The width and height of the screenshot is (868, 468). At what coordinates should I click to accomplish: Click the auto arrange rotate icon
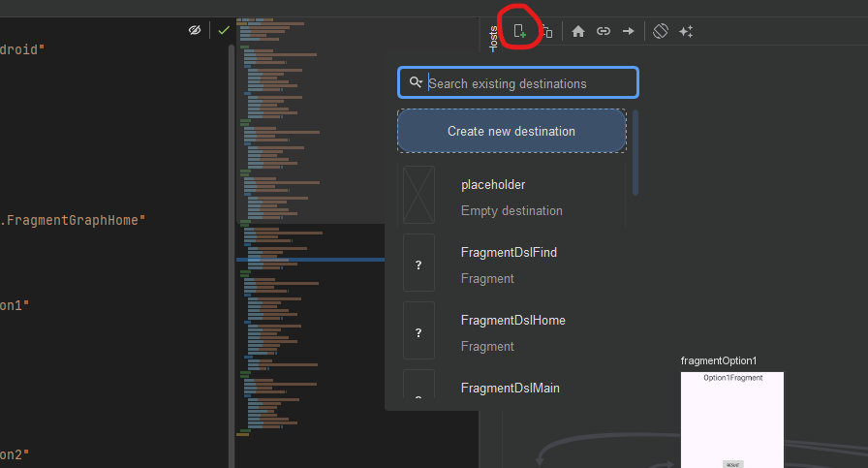point(661,31)
